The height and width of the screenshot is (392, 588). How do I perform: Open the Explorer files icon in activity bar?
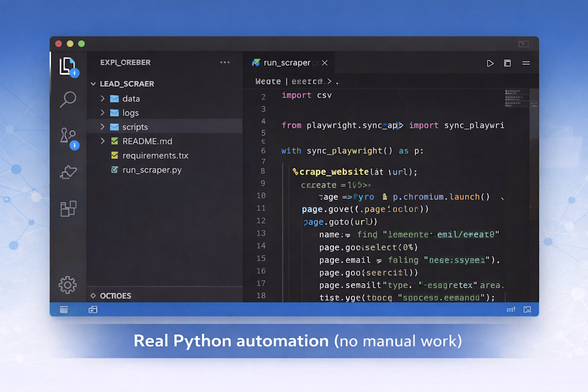(x=68, y=67)
